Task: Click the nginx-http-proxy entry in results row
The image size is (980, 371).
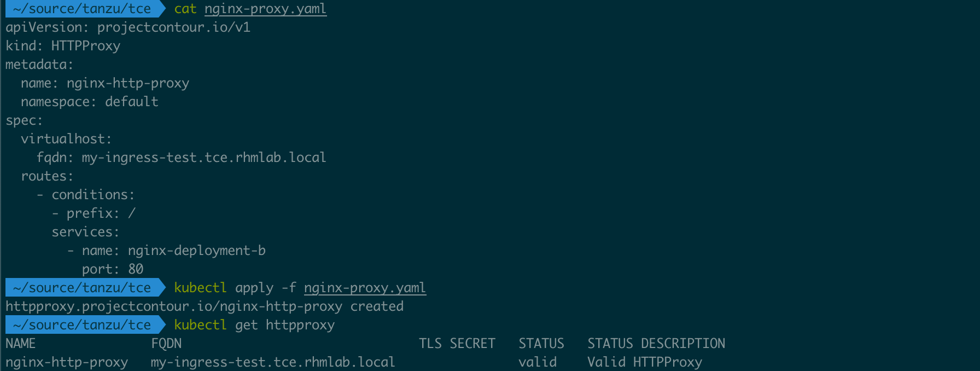Action: pyautogui.click(x=67, y=362)
